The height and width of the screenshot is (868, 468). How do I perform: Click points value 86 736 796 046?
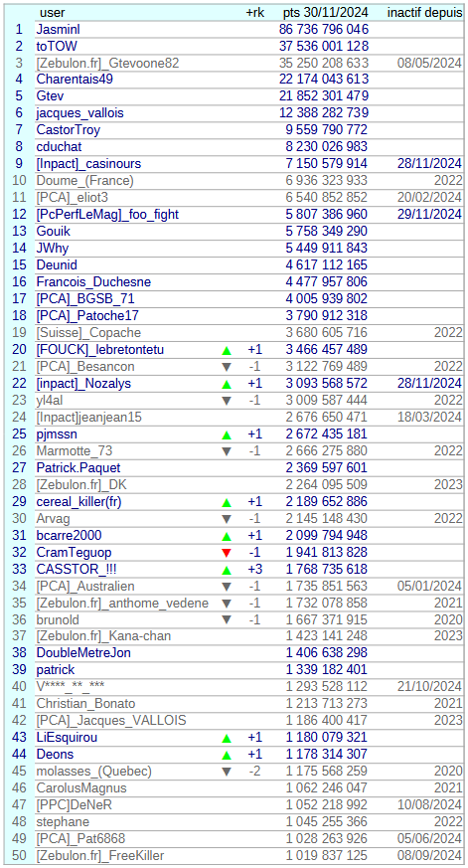tap(324, 30)
